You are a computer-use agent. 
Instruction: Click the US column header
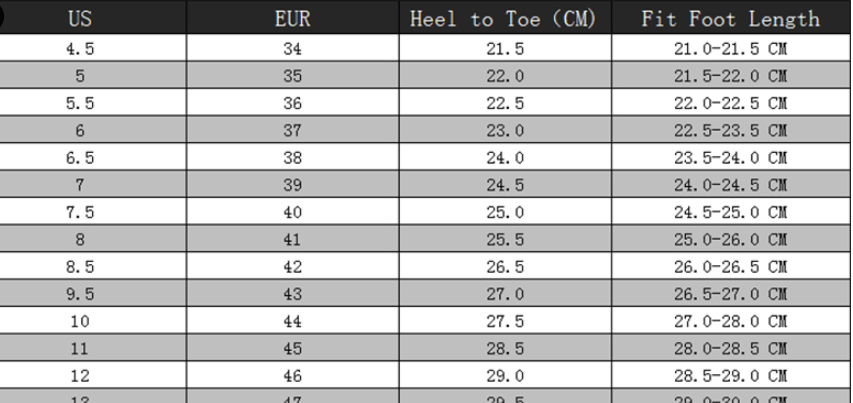pyautogui.click(x=80, y=19)
